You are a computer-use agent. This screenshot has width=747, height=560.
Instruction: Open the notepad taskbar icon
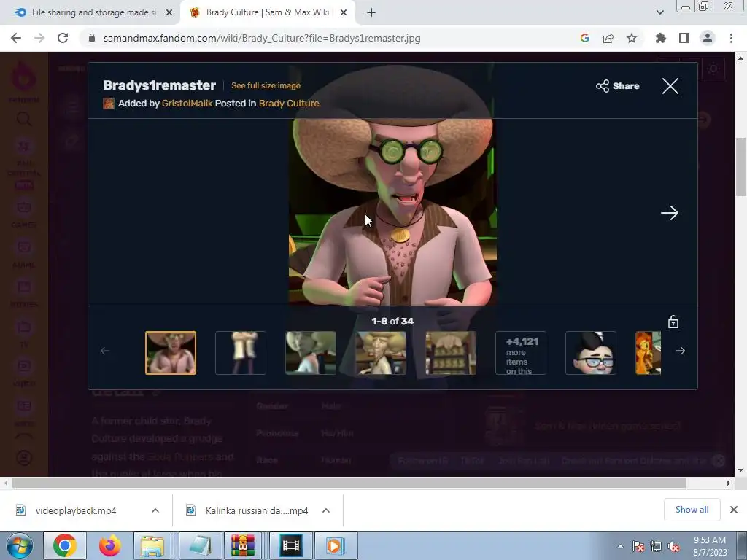click(200, 545)
